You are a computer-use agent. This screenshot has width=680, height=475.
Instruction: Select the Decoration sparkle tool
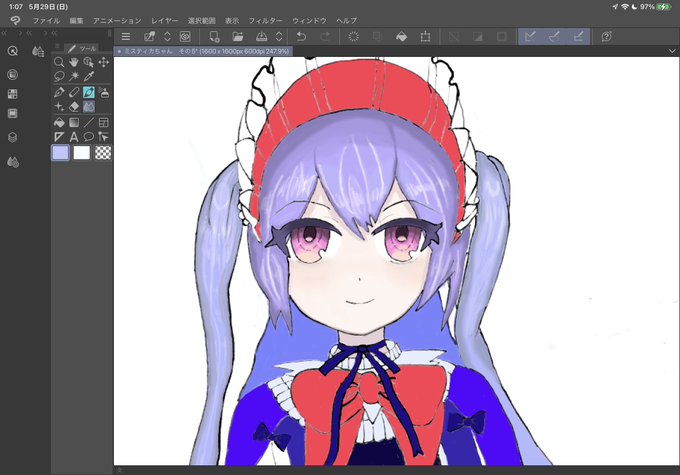pyautogui.click(x=59, y=106)
